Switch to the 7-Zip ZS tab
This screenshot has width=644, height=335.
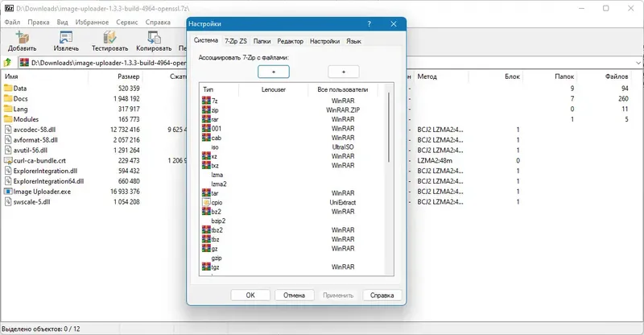click(236, 41)
